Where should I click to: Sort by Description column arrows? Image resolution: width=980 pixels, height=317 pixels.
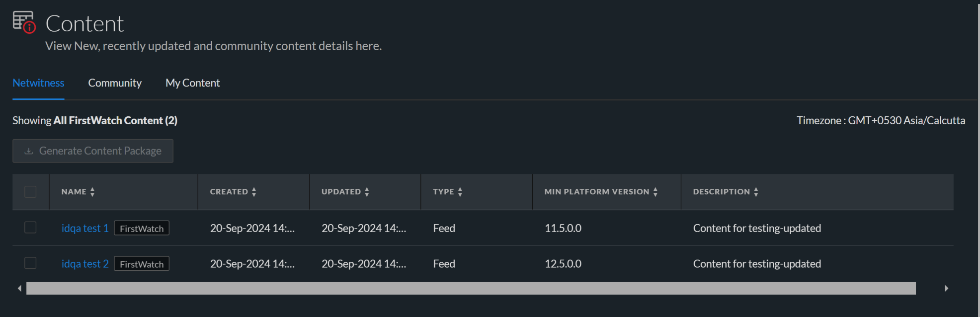756,192
